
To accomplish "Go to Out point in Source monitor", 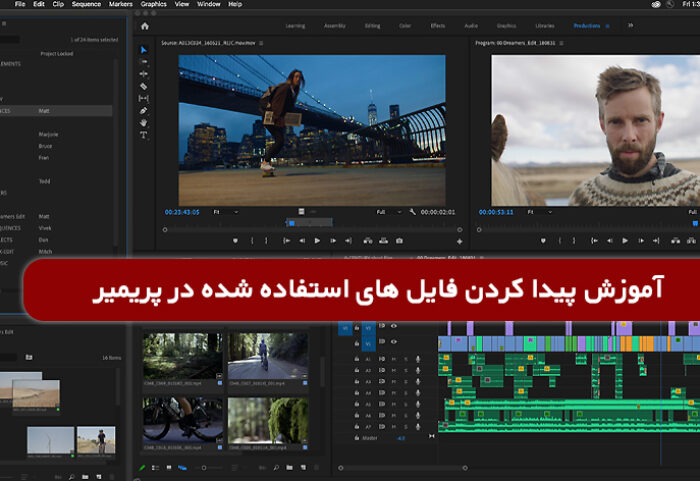I will [x=348, y=241].
